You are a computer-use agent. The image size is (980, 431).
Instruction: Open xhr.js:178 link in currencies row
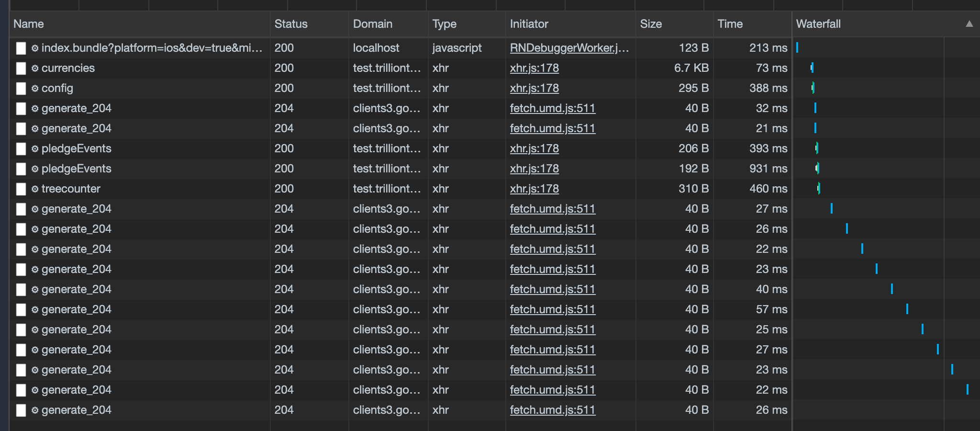click(535, 68)
